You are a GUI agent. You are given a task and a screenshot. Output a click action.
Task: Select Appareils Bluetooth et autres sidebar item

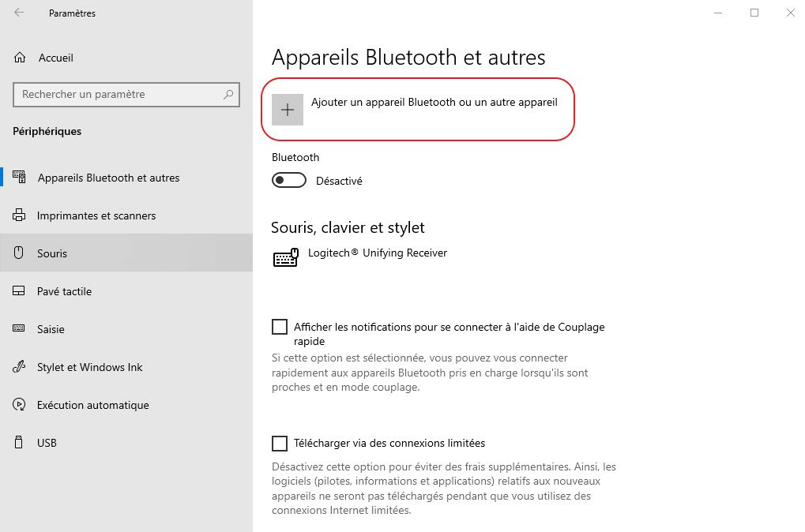108,178
